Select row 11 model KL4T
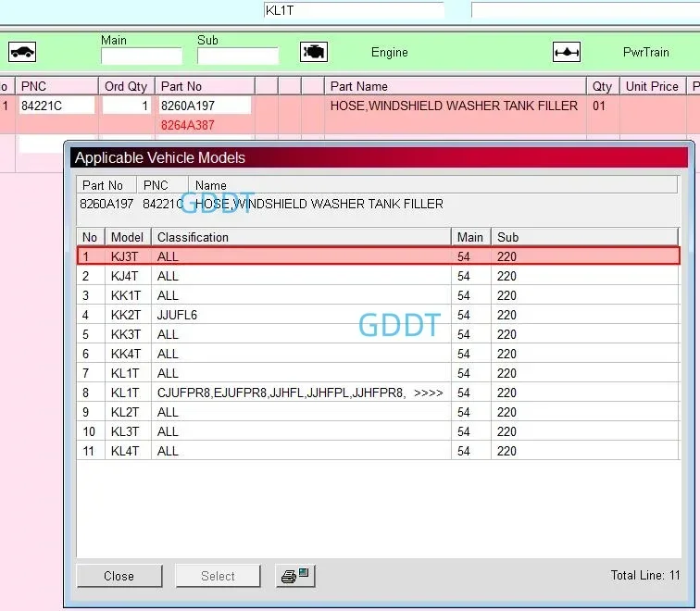Image resolution: width=700 pixels, height=611 pixels. coord(378,450)
